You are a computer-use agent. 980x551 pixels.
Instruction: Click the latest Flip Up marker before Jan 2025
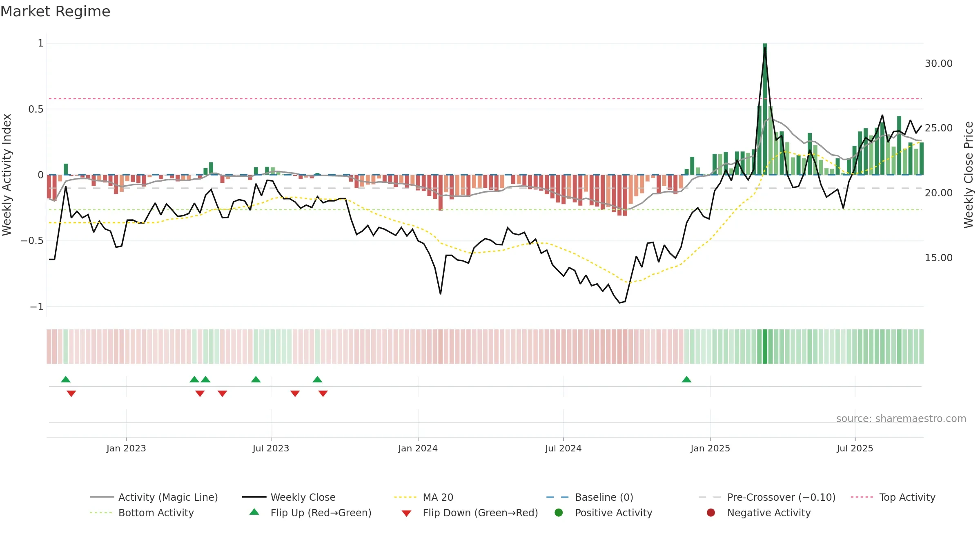(686, 379)
